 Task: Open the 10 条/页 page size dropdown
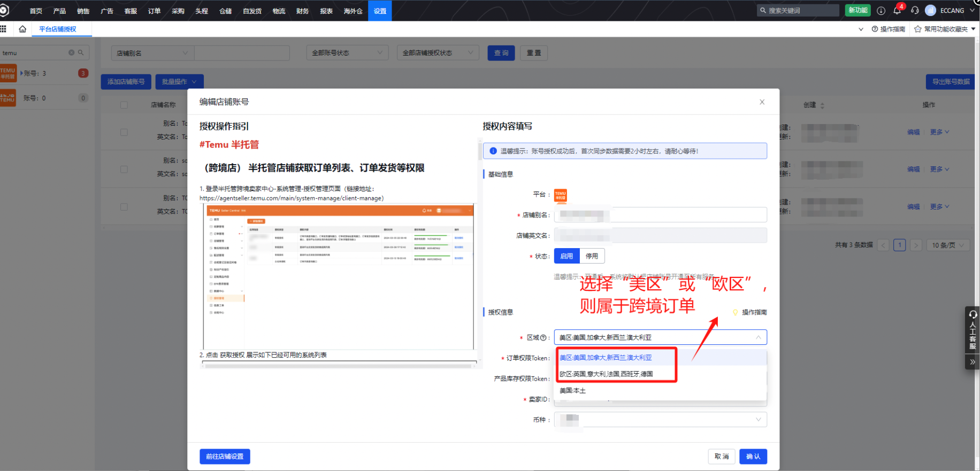(x=948, y=245)
